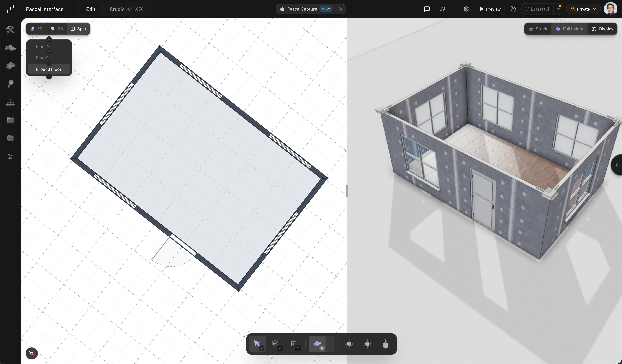Image resolution: width=622 pixels, height=364 pixels.
Task: Toggle the Stack level mode
Action: (x=538, y=29)
